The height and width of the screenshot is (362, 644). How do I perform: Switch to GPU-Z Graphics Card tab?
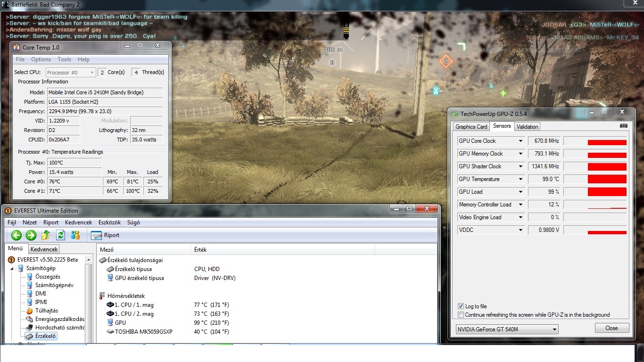[x=471, y=127]
